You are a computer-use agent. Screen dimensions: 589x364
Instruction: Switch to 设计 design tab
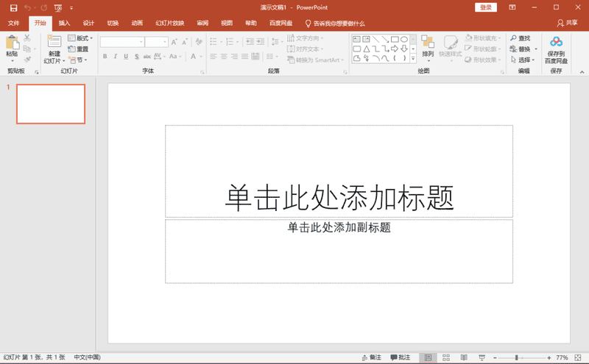click(88, 24)
